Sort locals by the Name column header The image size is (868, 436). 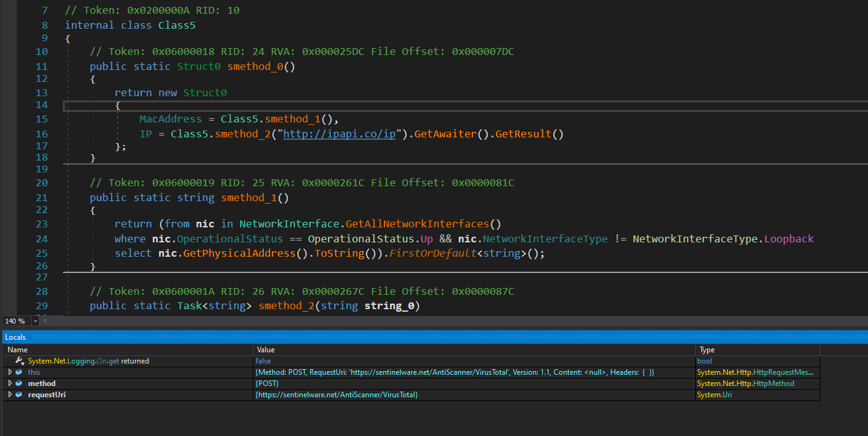click(x=17, y=350)
